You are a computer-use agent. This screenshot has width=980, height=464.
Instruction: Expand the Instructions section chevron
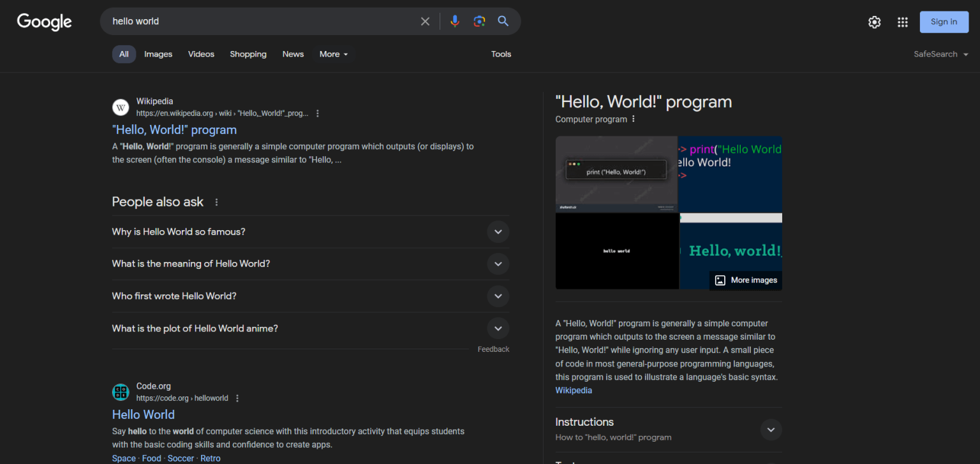tap(771, 430)
